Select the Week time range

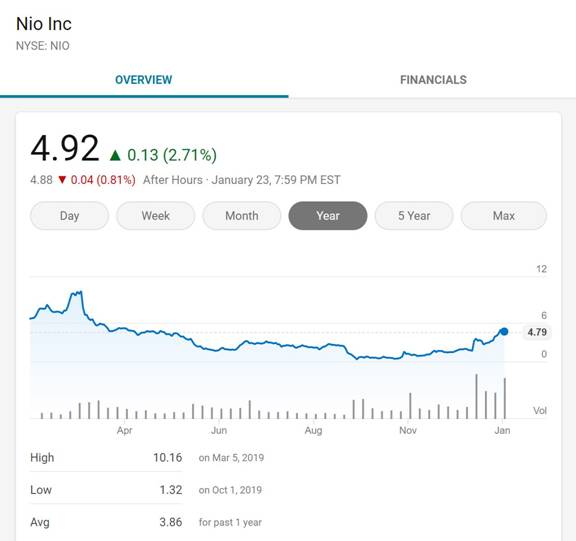tap(156, 216)
